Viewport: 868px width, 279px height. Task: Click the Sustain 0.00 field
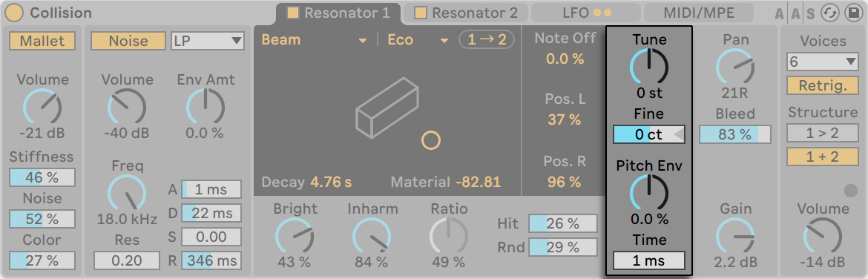(211, 237)
